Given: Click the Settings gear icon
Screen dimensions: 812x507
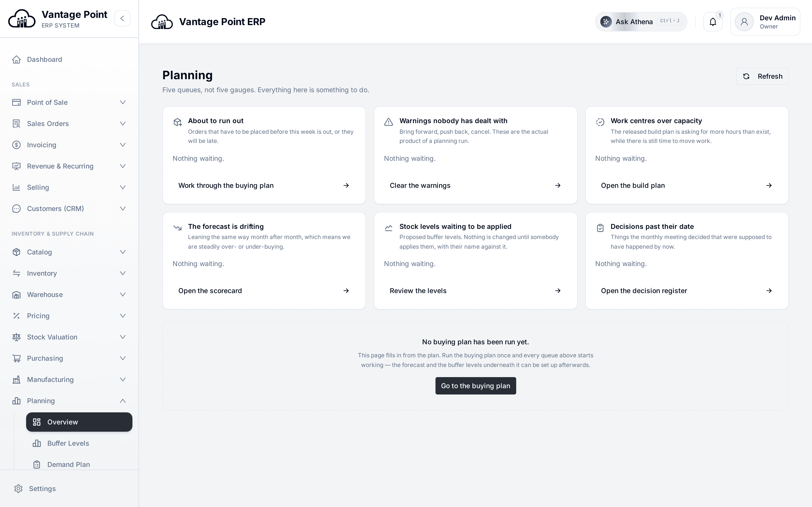Looking at the screenshot, I should click(18, 489).
